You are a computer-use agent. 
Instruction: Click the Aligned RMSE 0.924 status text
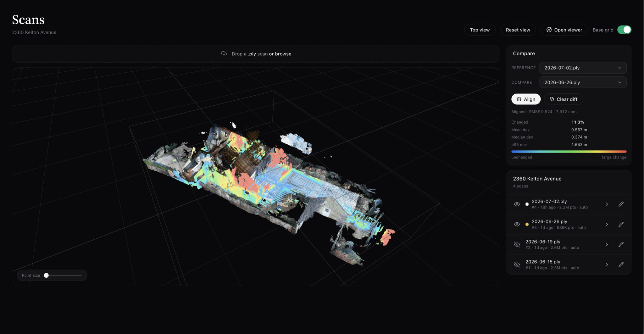pos(544,112)
